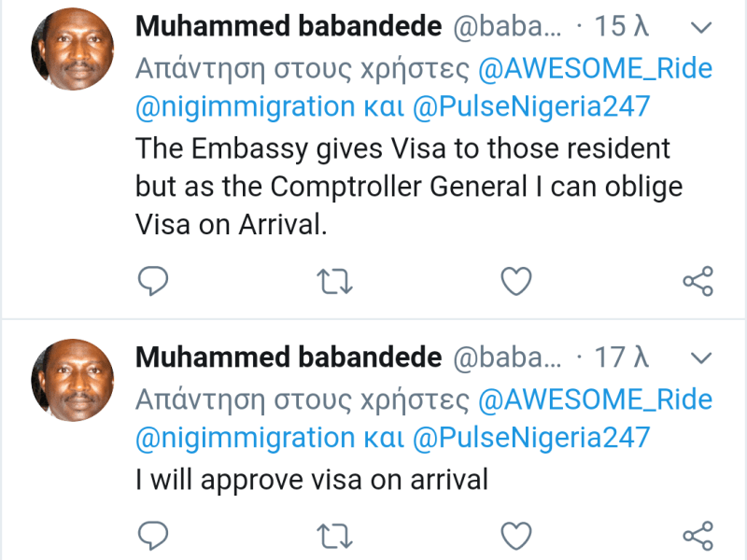This screenshot has height=560, width=747.
Task: Open the share icon on the first tweet
Action: (x=695, y=280)
